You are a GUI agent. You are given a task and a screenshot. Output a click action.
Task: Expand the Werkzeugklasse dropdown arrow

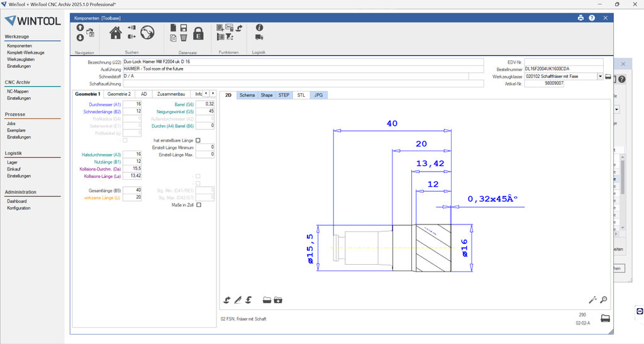tap(600, 76)
